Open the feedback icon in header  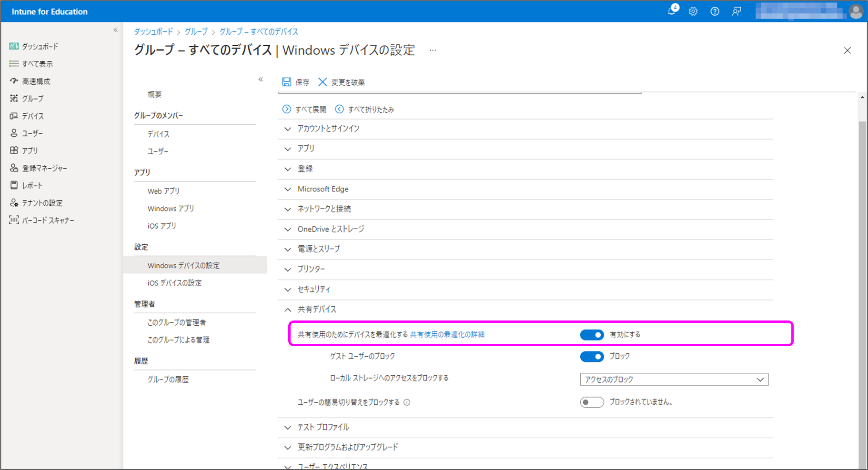click(737, 11)
